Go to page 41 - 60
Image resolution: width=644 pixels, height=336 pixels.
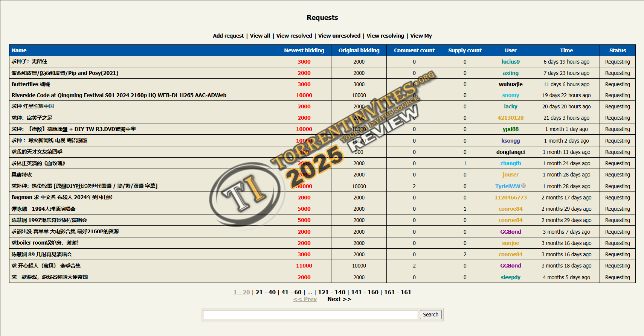coord(291,292)
